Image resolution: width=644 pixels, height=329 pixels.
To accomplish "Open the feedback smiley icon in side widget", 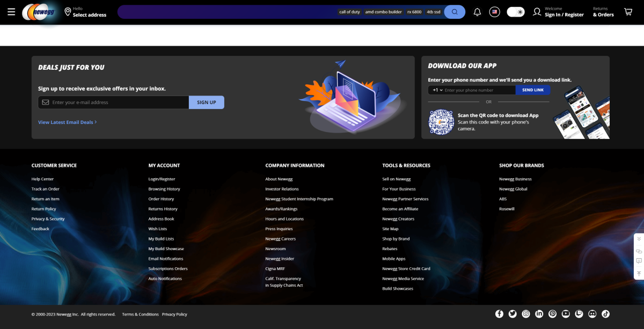I will (x=639, y=261).
